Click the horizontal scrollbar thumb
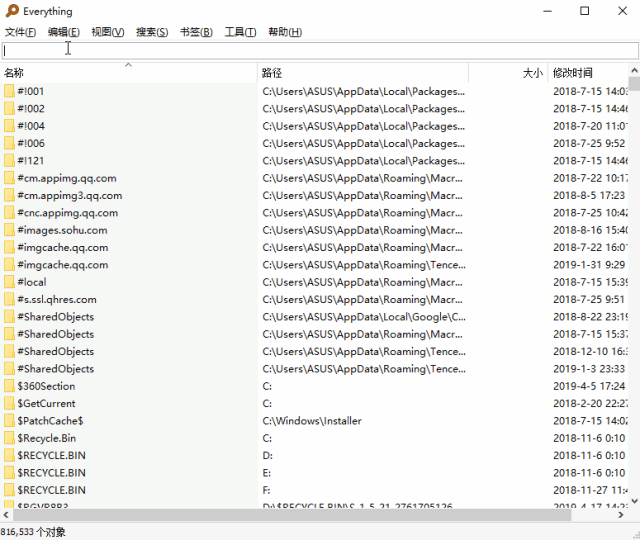The width and height of the screenshot is (640, 540). (292, 515)
